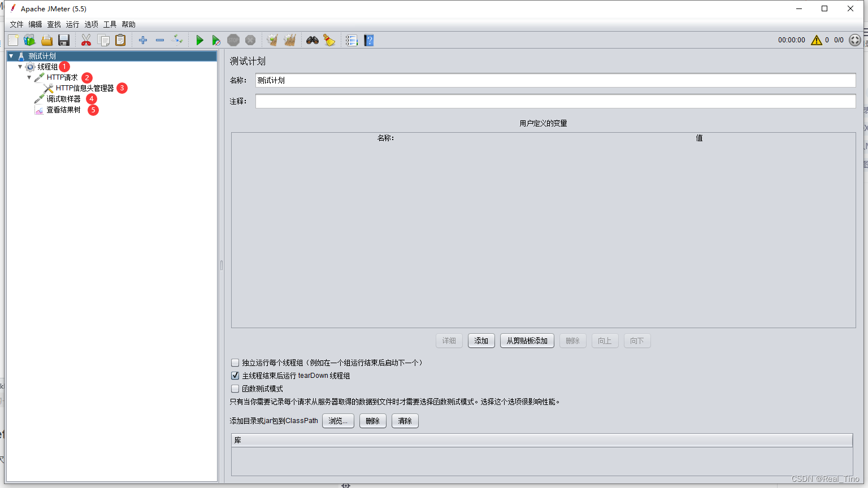Open the Search icon in toolbar
The width and height of the screenshot is (868, 488).
pos(311,40)
